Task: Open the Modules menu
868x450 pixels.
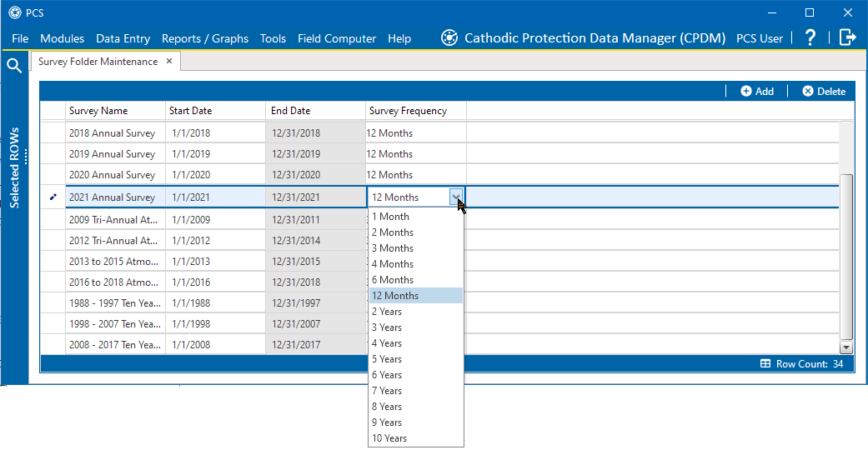Action: pos(62,38)
